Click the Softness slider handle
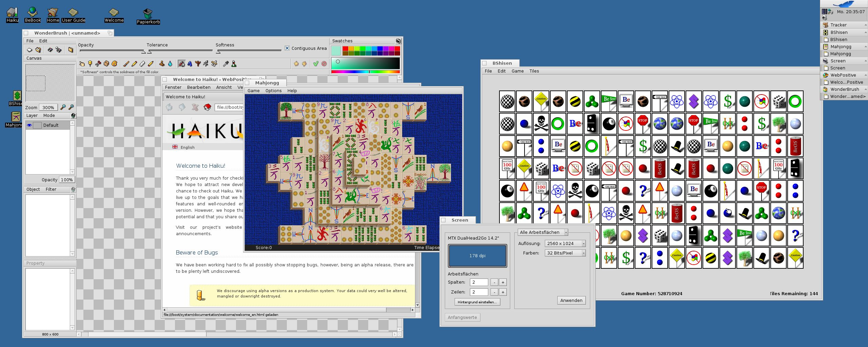Viewport: 868px width, 347px height. tap(218, 52)
